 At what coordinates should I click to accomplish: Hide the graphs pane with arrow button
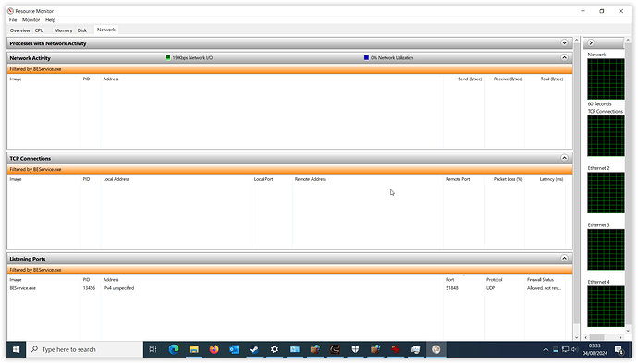(591, 42)
